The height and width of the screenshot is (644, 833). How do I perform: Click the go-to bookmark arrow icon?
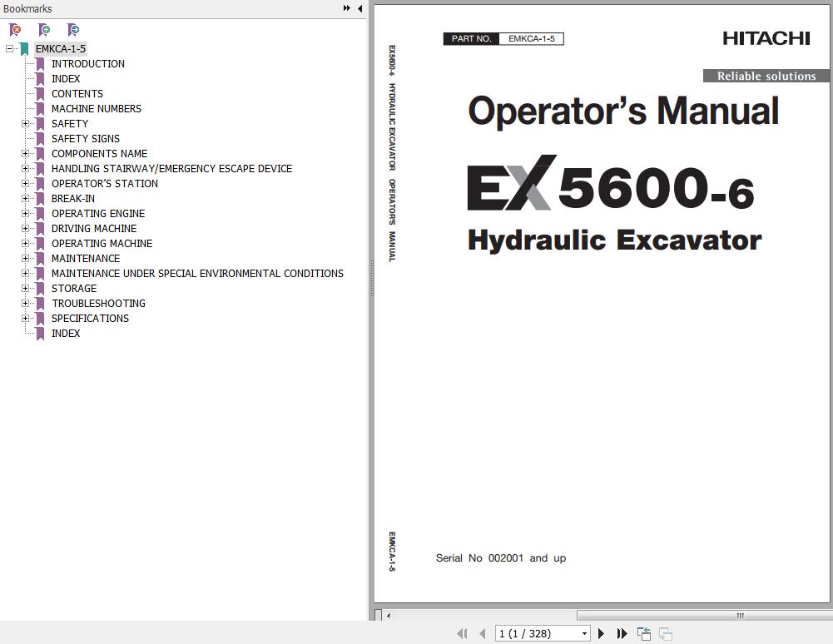pos(73,30)
